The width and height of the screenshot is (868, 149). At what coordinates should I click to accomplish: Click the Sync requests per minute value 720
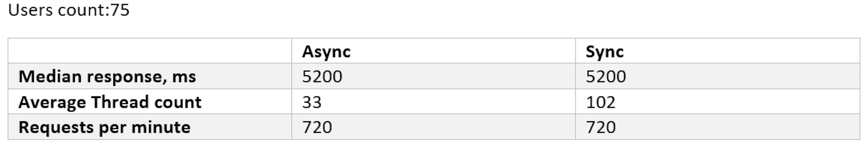click(x=601, y=128)
